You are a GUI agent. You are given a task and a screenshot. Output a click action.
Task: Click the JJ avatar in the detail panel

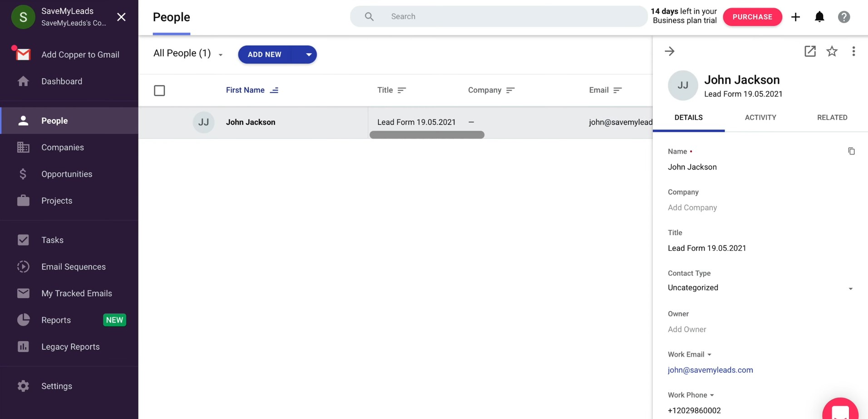[683, 85]
